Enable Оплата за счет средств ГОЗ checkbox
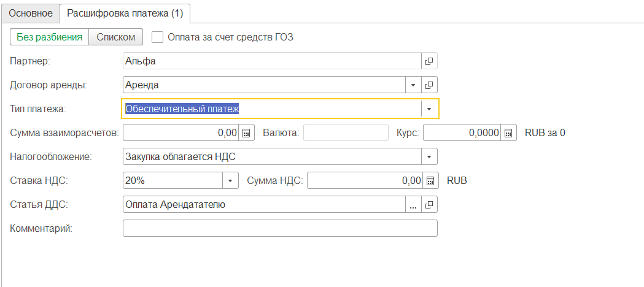 (158, 37)
